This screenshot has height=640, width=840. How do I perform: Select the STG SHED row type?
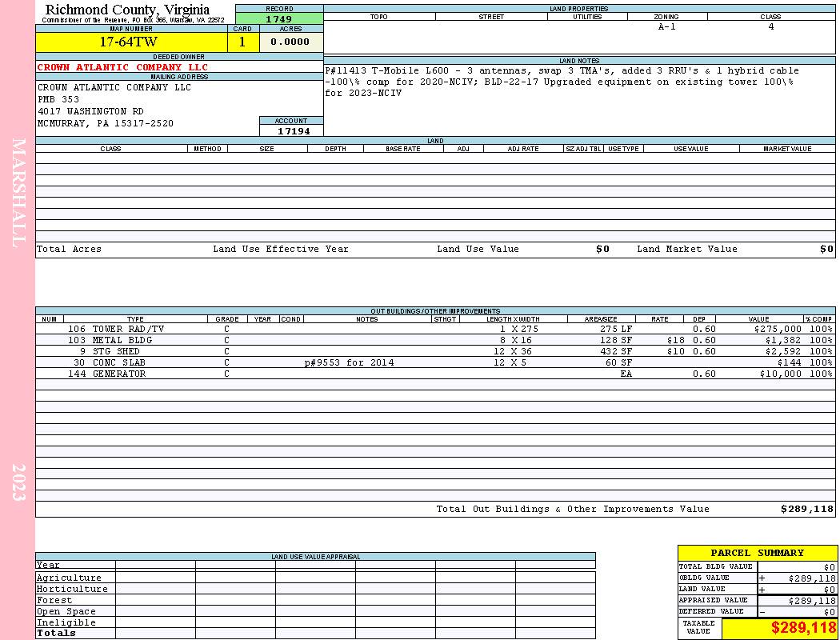[x=116, y=351]
